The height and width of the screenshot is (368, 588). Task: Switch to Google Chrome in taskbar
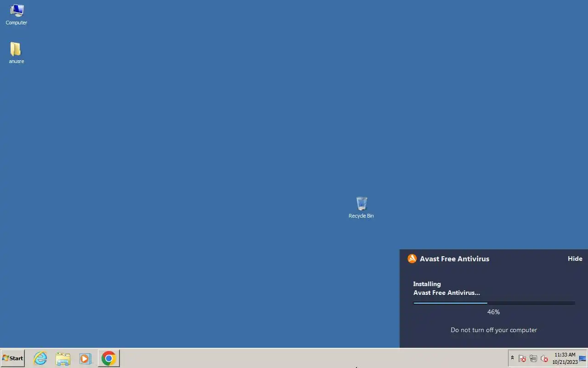(109, 358)
